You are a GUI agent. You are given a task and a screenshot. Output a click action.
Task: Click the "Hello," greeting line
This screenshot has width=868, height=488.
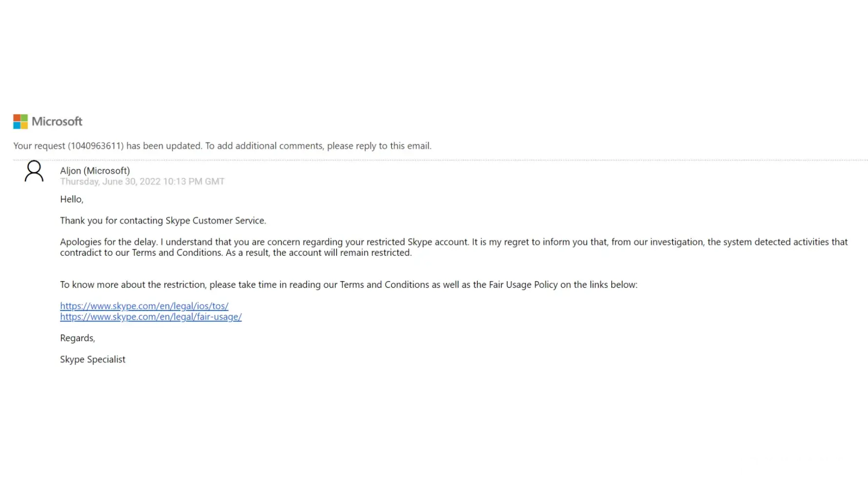point(72,199)
